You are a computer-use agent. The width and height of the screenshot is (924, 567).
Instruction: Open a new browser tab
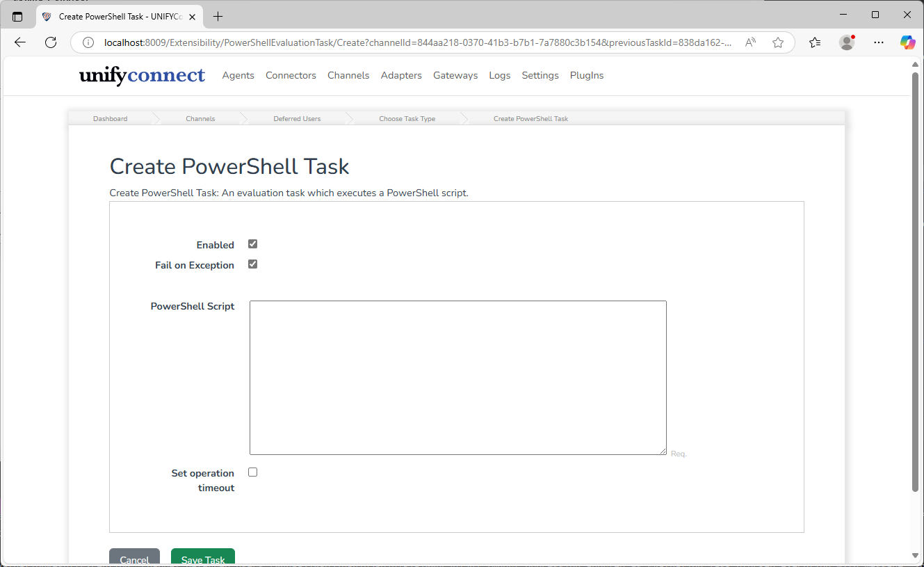click(x=218, y=16)
